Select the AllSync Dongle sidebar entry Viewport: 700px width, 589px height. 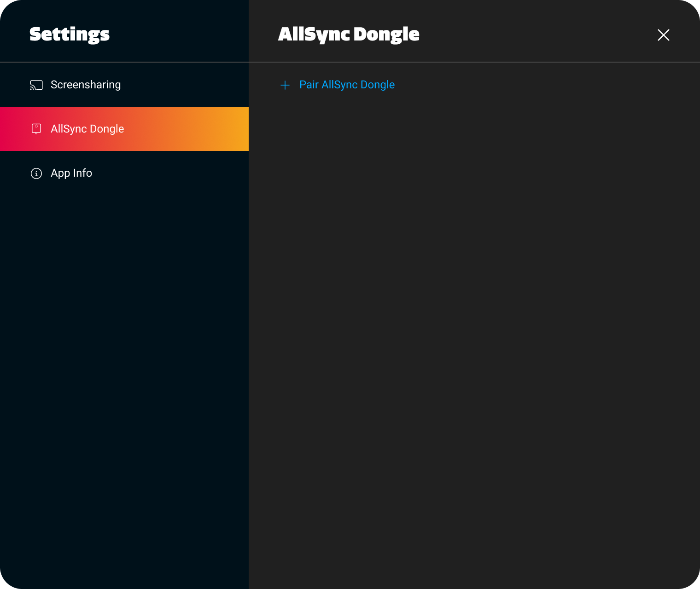(87, 129)
